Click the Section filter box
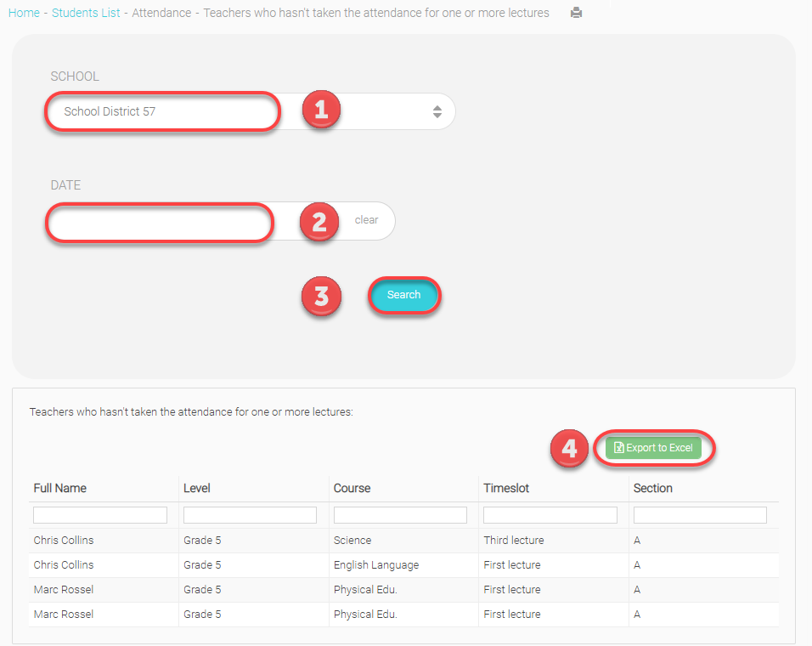 point(700,515)
